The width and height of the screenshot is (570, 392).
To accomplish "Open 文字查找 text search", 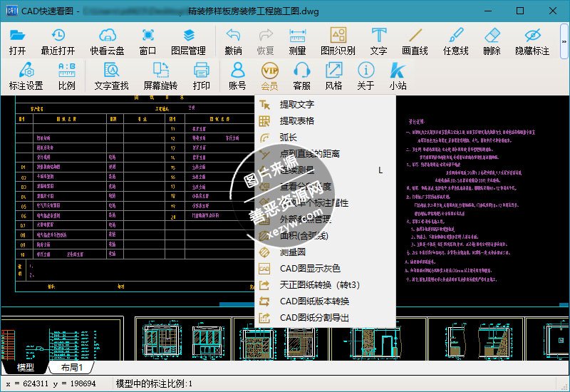I will click(112, 76).
